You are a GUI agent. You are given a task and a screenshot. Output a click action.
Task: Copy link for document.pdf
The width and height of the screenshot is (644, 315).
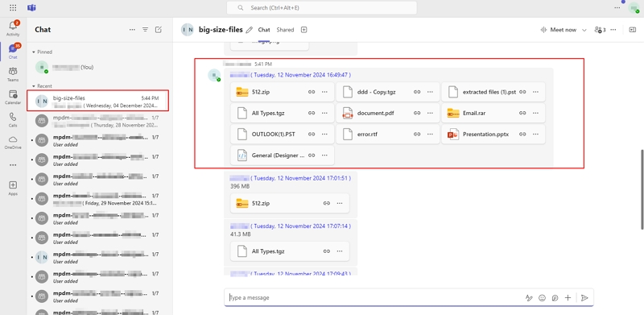[417, 113]
